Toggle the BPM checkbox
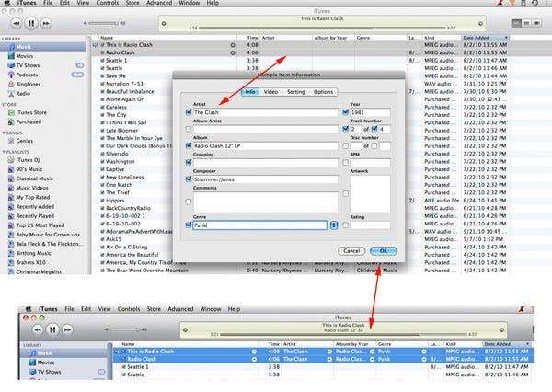552x392 pixels. [345, 162]
